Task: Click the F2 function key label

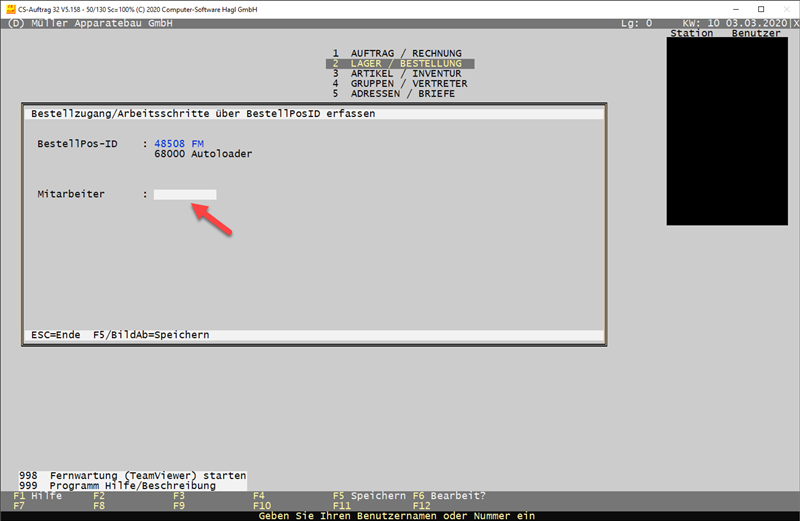Action: (x=99, y=496)
